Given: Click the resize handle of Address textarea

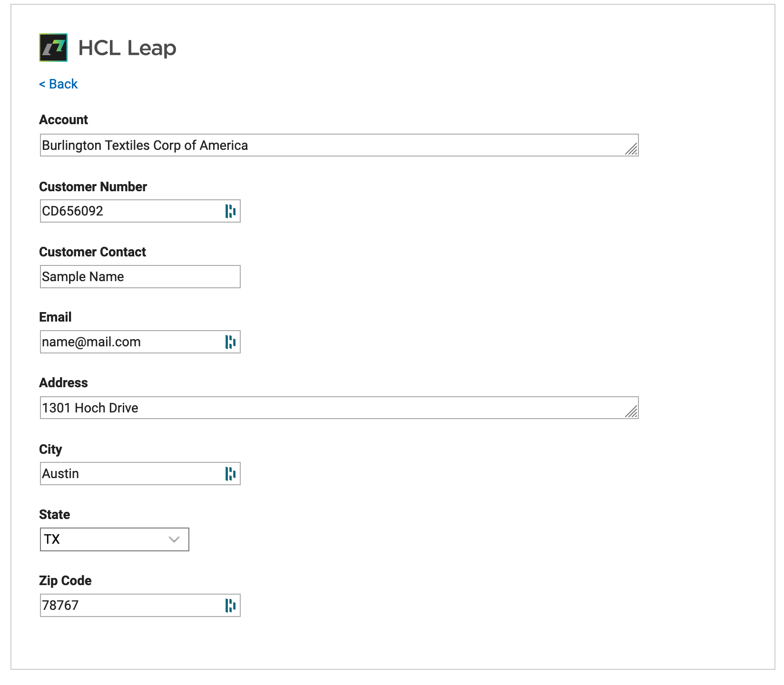Looking at the screenshot, I should click(x=631, y=412).
